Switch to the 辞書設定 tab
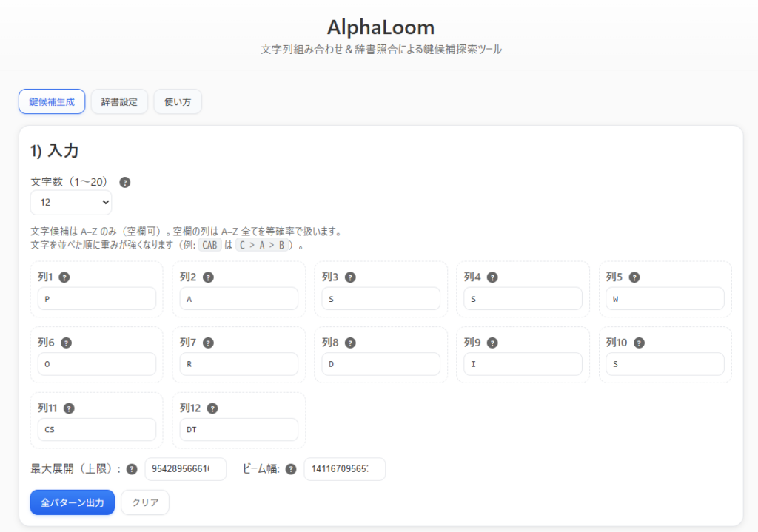This screenshot has height=532, width=758. pyautogui.click(x=119, y=102)
